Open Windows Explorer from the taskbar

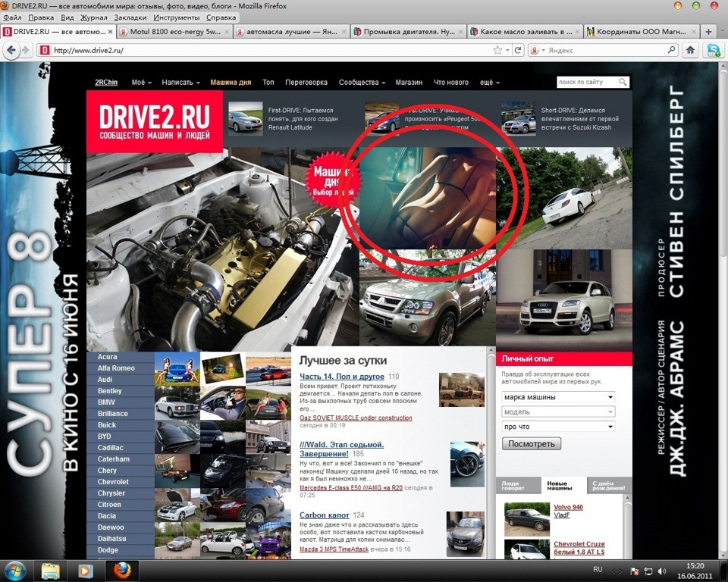click(x=51, y=571)
